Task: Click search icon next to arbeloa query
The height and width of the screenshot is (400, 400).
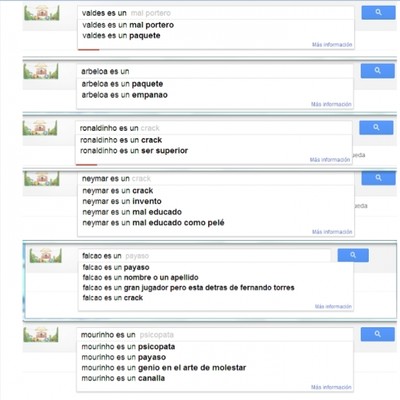Action: pyautogui.click(x=377, y=71)
